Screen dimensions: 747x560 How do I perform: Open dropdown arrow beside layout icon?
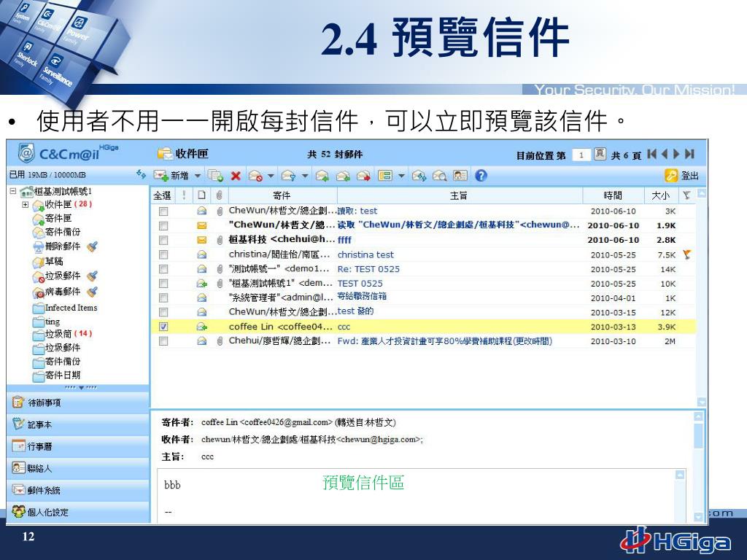[402, 176]
